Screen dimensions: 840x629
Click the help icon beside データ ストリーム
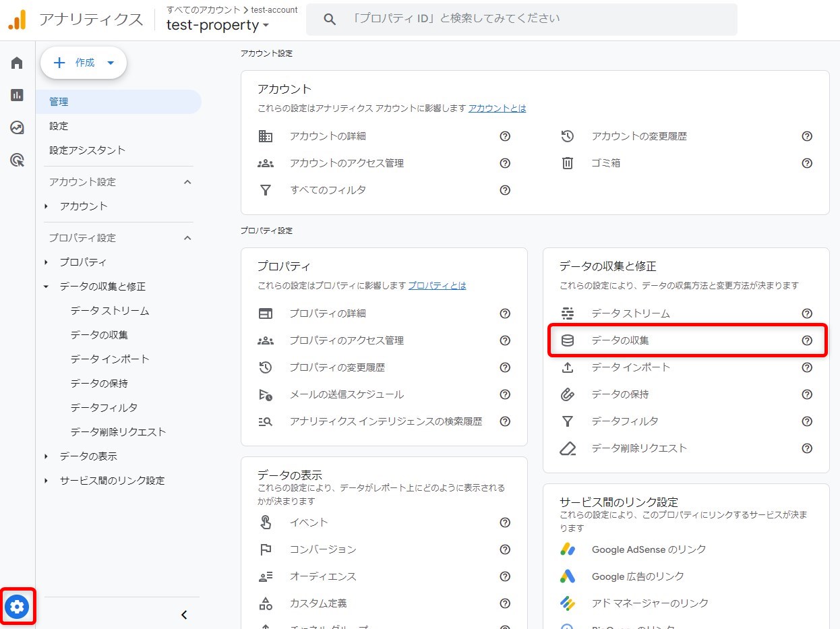click(806, 313)
